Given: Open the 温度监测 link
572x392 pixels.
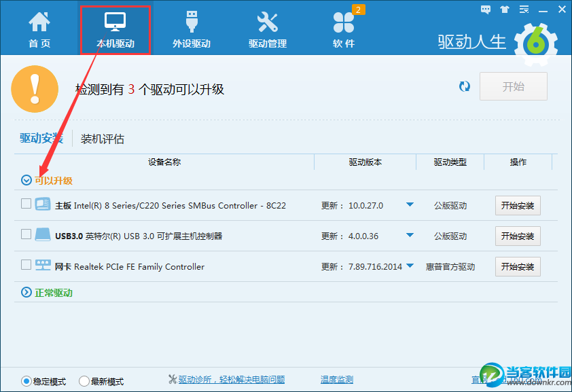Looking at the screenshot, I should click(x=337, y=380).
